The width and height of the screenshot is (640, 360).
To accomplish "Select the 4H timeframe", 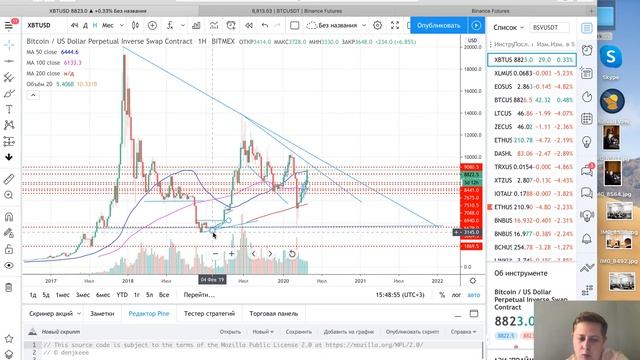I will 74,26.
